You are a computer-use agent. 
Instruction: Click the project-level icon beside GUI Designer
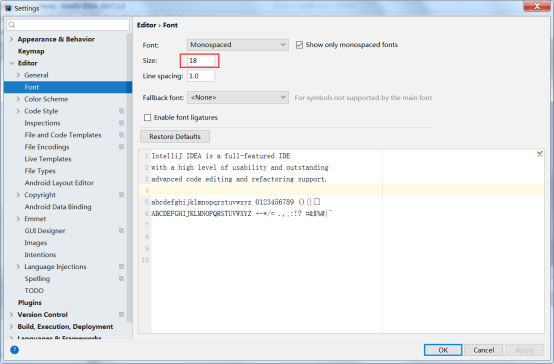tap(121, 231)
